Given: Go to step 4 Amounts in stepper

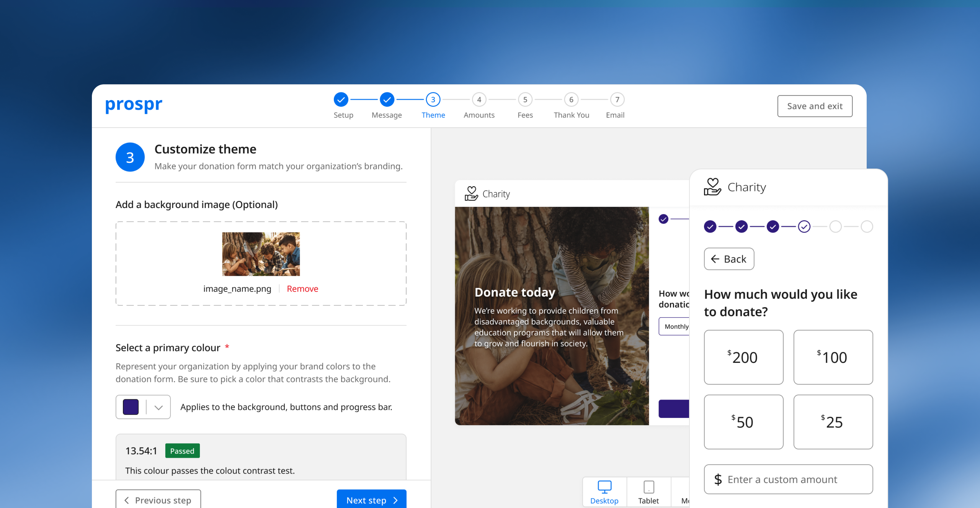Looking at the screenshot, I should click(479, 100).
